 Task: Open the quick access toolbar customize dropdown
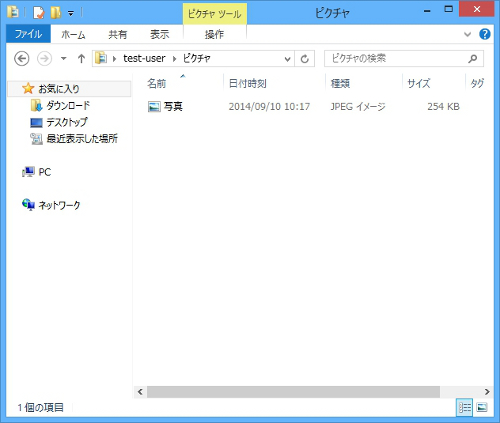coord(71,13)
